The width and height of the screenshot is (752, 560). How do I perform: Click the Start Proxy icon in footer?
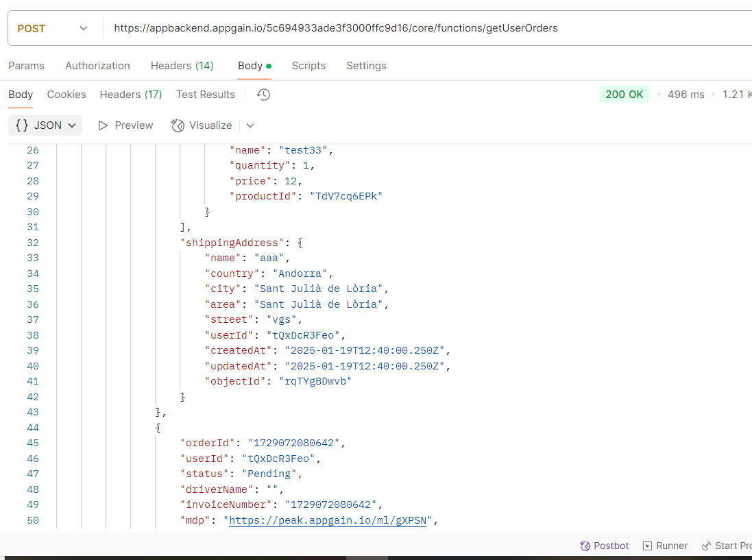tap(706, 546)
